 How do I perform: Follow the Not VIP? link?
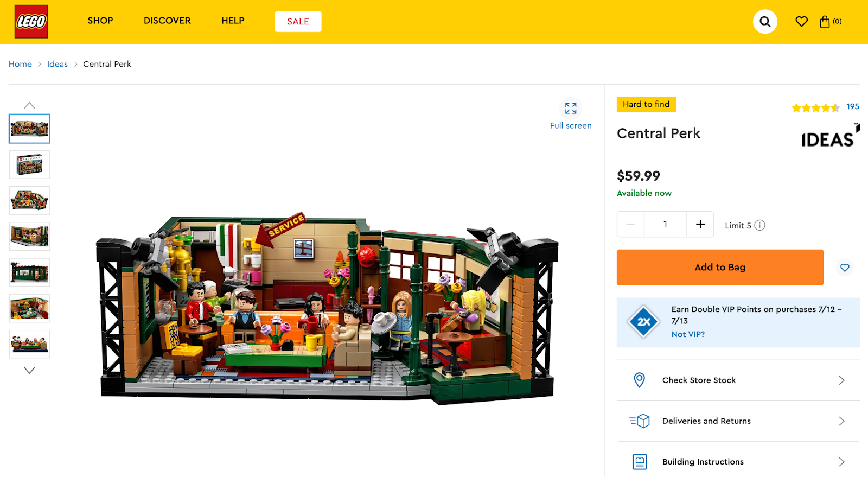(688, 334)
